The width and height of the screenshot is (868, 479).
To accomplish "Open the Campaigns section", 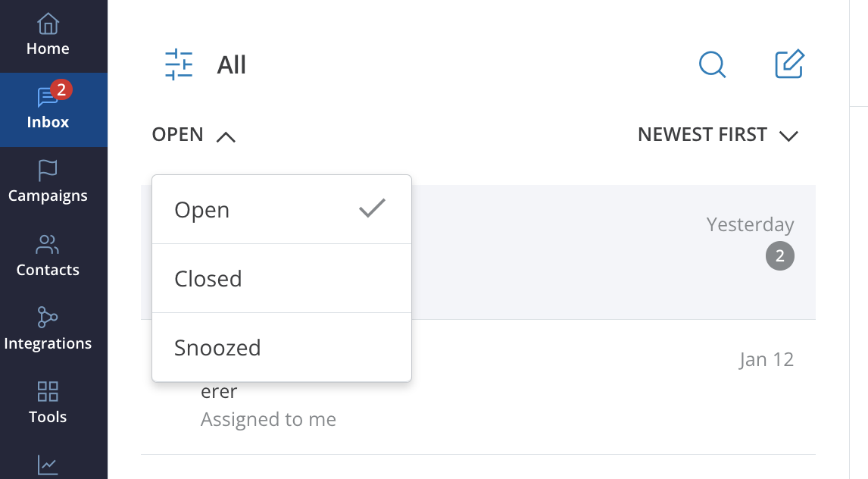I will [47, 180].
